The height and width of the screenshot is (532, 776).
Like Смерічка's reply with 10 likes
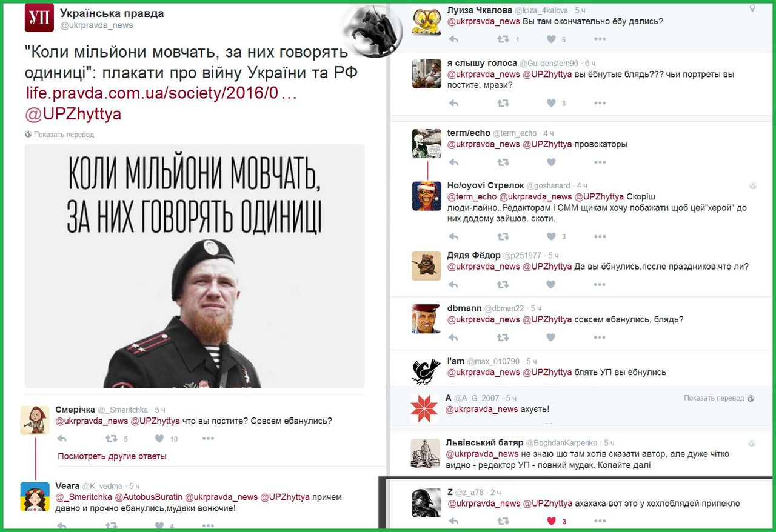click(x=159, y=438)
